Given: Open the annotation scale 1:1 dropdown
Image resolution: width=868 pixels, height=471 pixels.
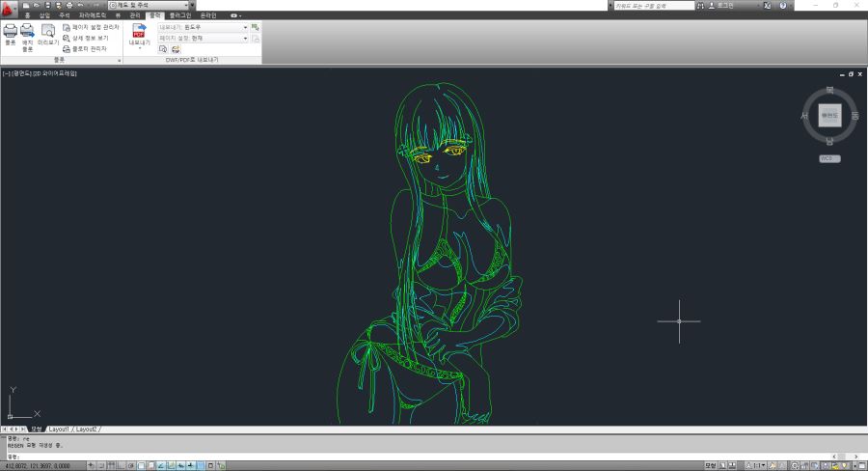Looking at the screenshot, I should [x=755, y=465].
